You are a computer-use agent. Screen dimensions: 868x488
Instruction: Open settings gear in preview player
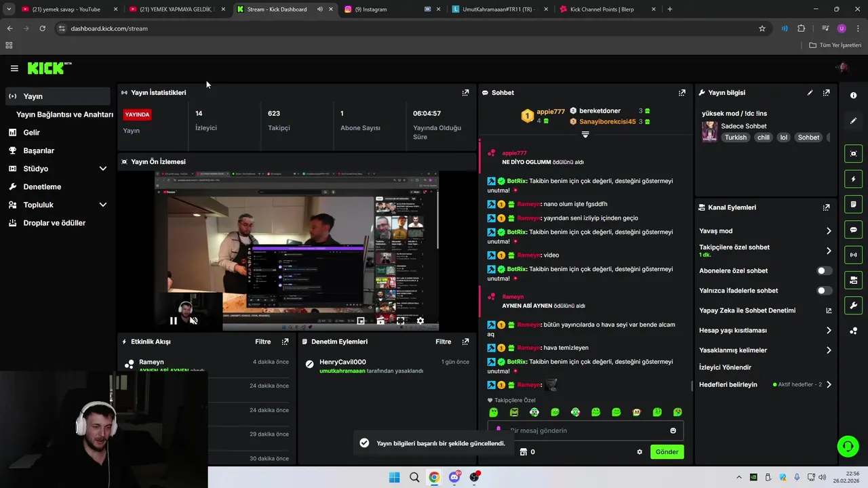[420, 321]
